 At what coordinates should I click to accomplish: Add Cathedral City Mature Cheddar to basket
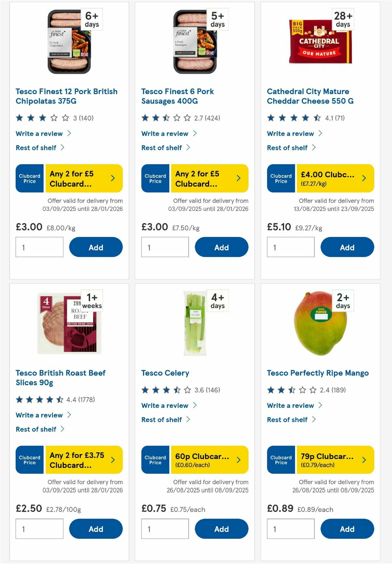tap(347, 247)
